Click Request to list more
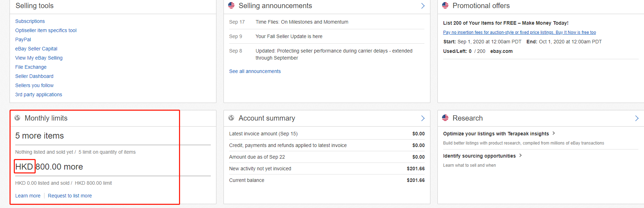644x208 pixels. (70, 196)
